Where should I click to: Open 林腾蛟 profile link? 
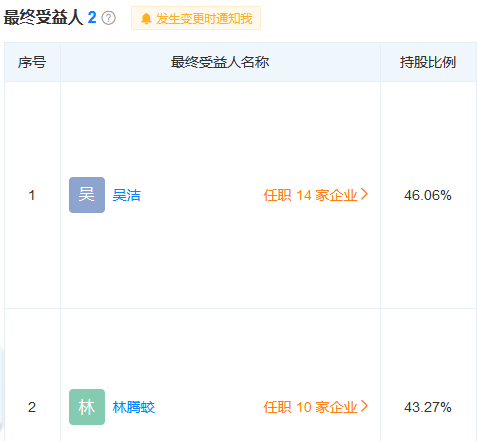pyautogui.click(x=134, y=407)
